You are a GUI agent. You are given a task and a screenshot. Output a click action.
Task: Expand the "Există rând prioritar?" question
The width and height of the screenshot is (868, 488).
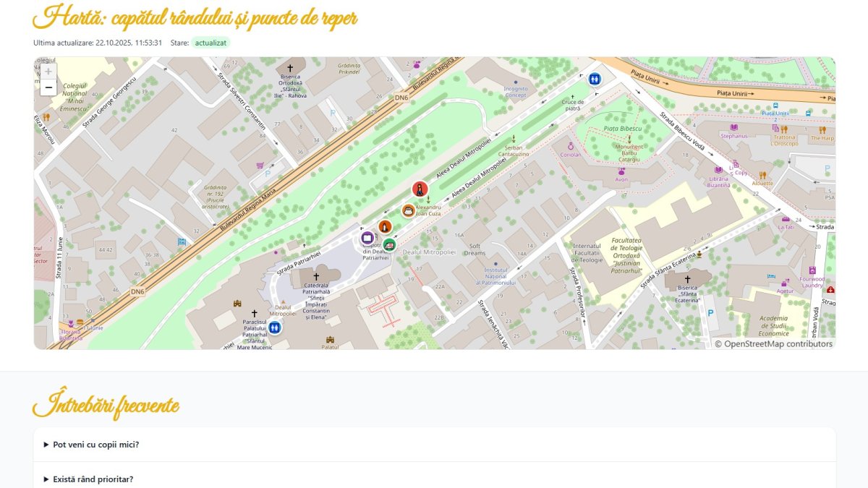[x=435, y=479]
